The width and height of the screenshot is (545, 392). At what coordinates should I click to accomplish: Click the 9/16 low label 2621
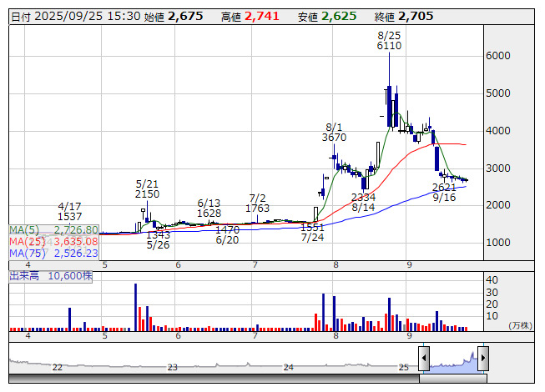tap(444, 187)
